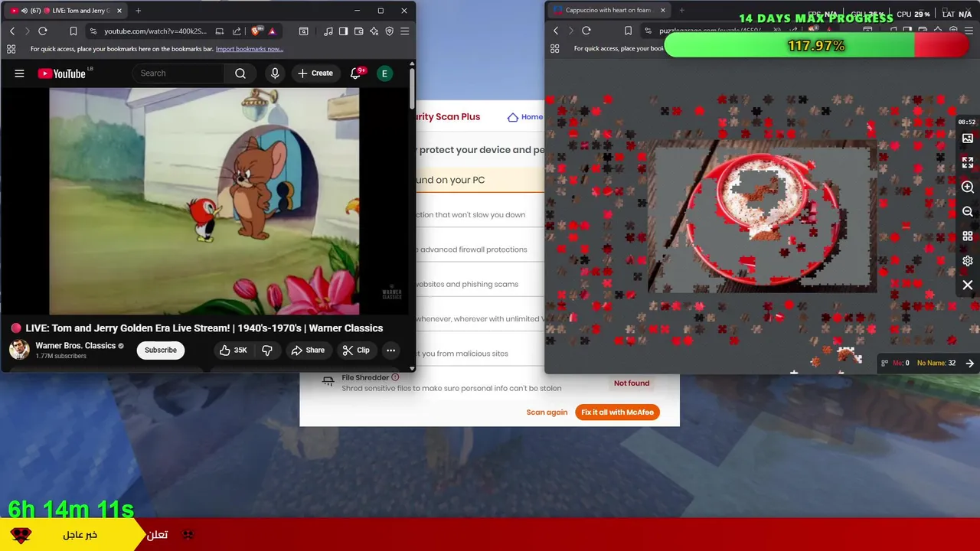Click File Shredder info icon
The image size is (980, 551).
click(x=395, y=377)
